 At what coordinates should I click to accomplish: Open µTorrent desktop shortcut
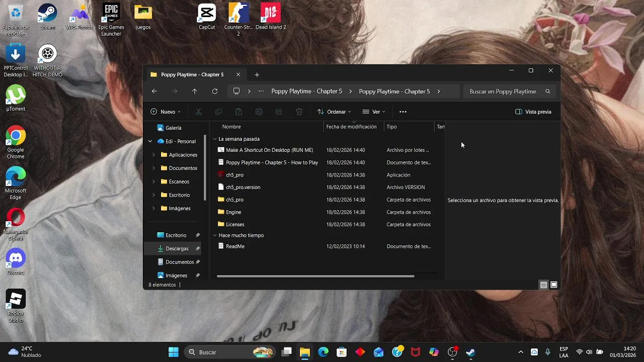(x=16, y=98)
